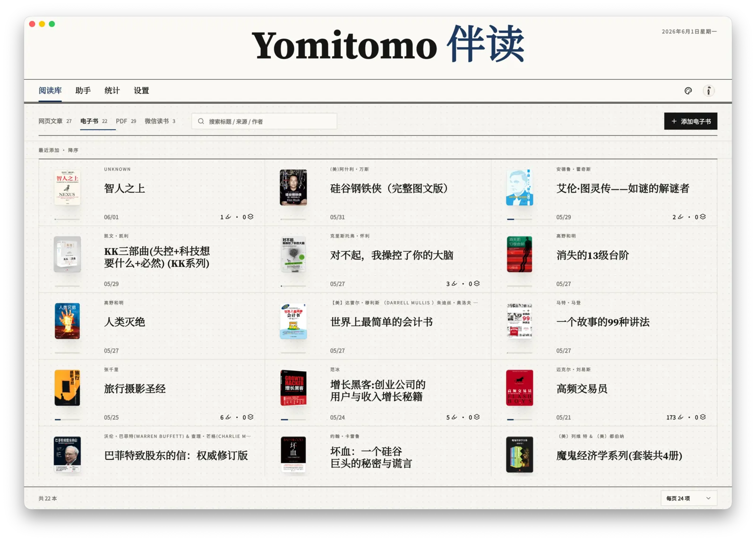Open the 统计 tab

click(x=112, y=91)
